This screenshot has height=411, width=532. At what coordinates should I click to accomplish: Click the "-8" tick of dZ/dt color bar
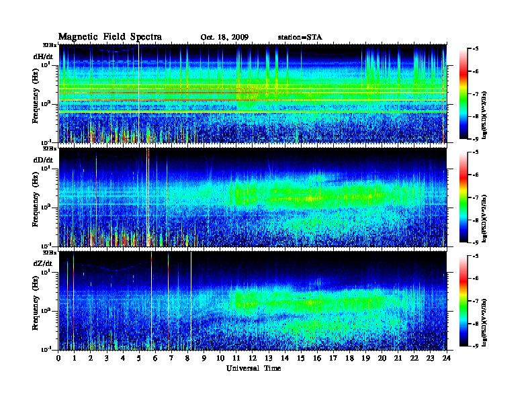click(x=475, y=323)
